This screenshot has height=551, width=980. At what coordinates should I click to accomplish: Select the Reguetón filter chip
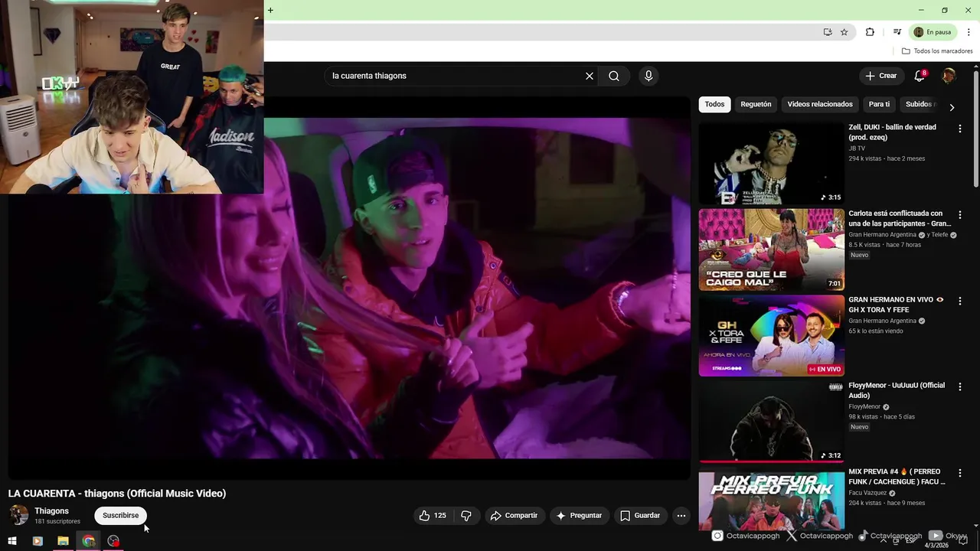point(756,104)
